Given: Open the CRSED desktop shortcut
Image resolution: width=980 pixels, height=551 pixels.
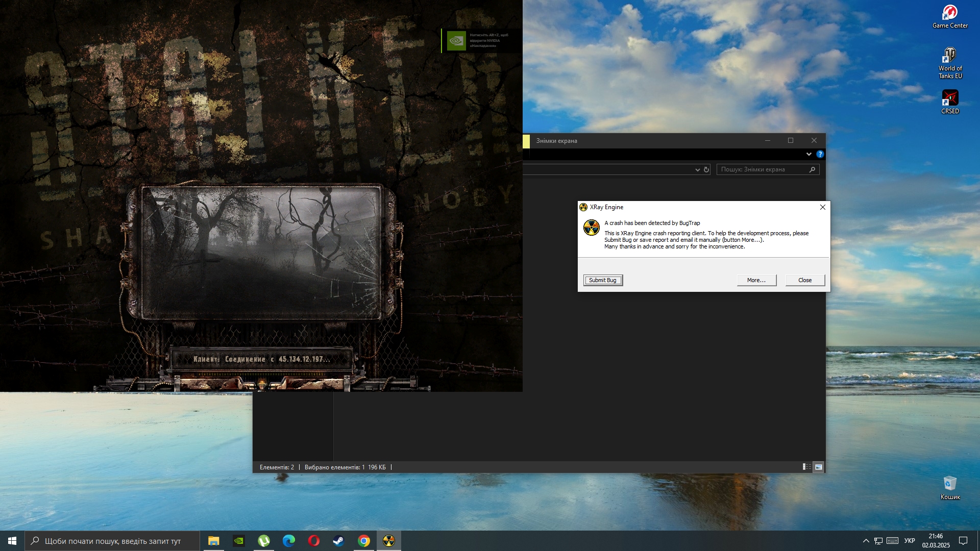Looking at the screenshot, I should pyautogui.click(x=950, y=102).
